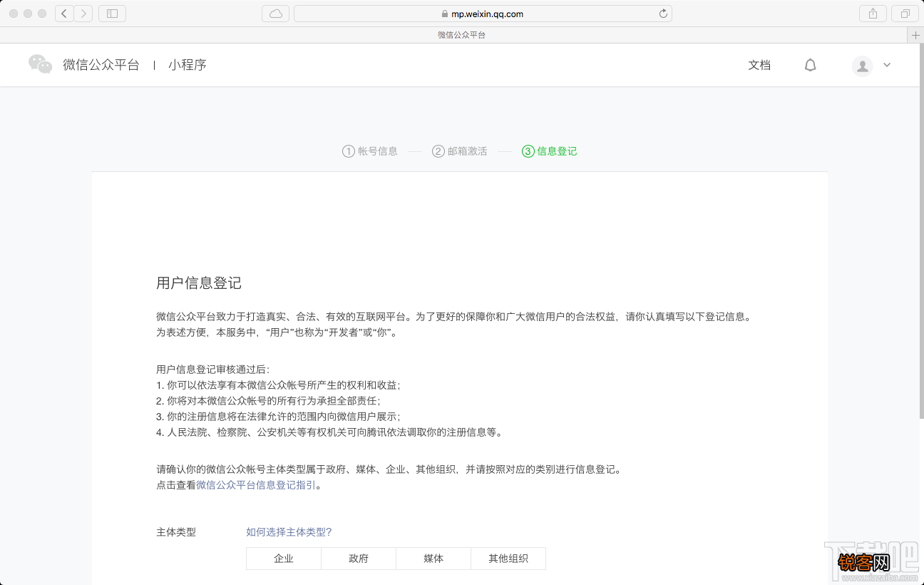Open the Safari share menu
This screenshot has width=924, height=585.
tap(873, 14)
